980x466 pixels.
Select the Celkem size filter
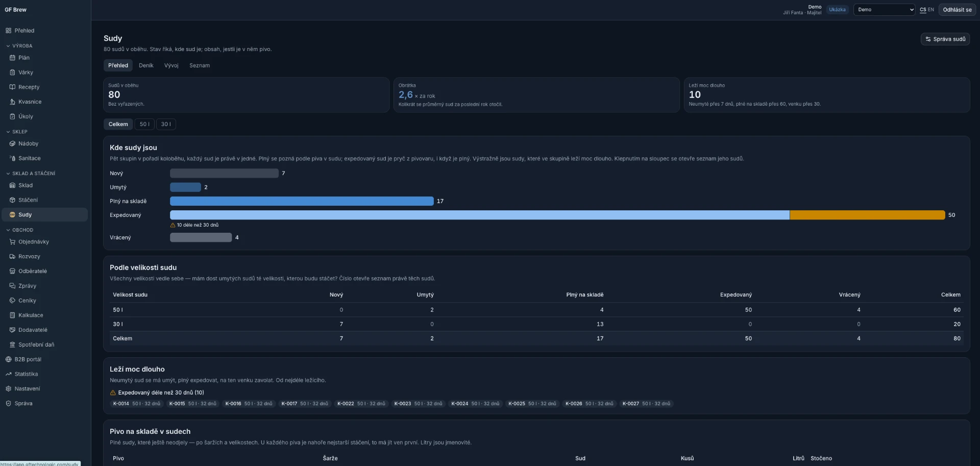coord(118,124)
